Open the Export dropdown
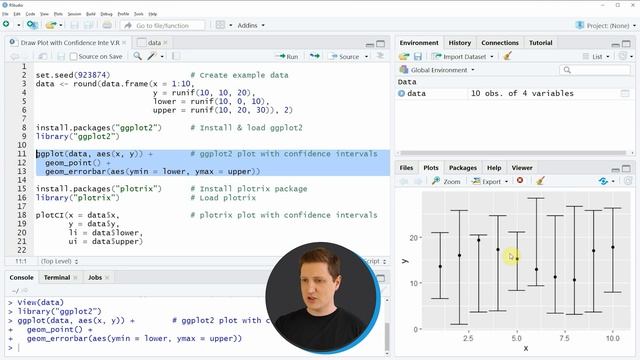The height and width of the screenshot is (360, 640). pyautogui.click(x=489, y=181)
